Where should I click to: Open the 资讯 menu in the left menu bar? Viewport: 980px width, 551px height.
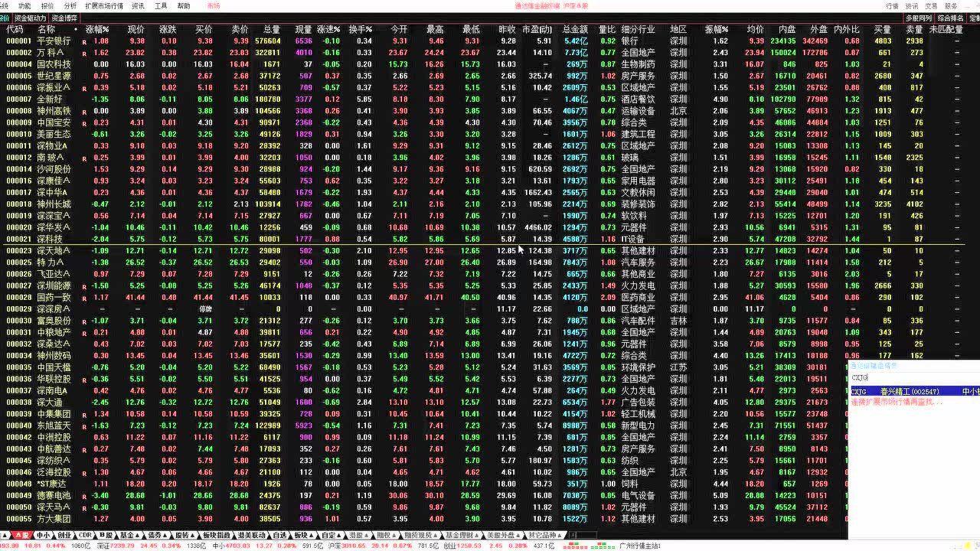(138, 5)
